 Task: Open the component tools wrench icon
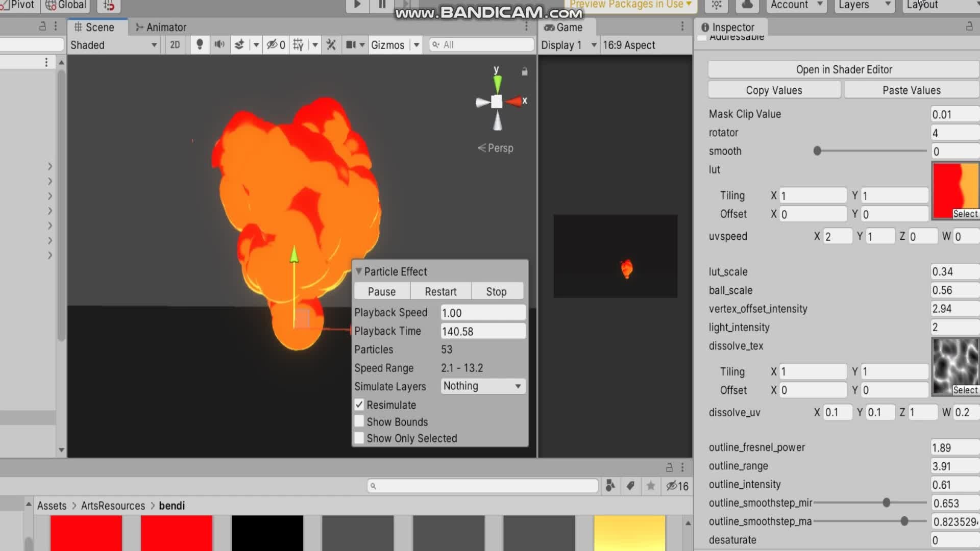331,45
